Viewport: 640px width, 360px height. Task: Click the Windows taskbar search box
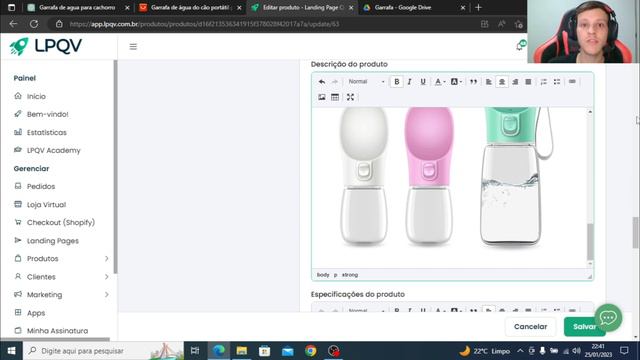(x=104, y=351)
